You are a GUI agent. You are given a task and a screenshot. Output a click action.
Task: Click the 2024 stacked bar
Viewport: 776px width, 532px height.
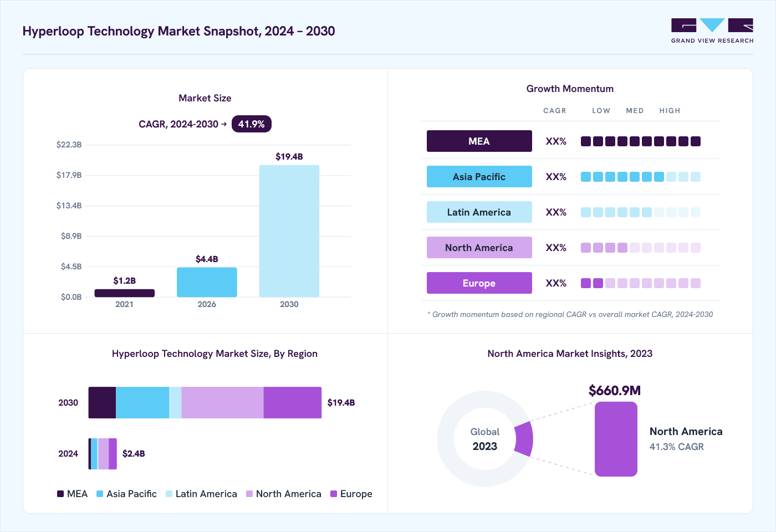tap(103, 454)
